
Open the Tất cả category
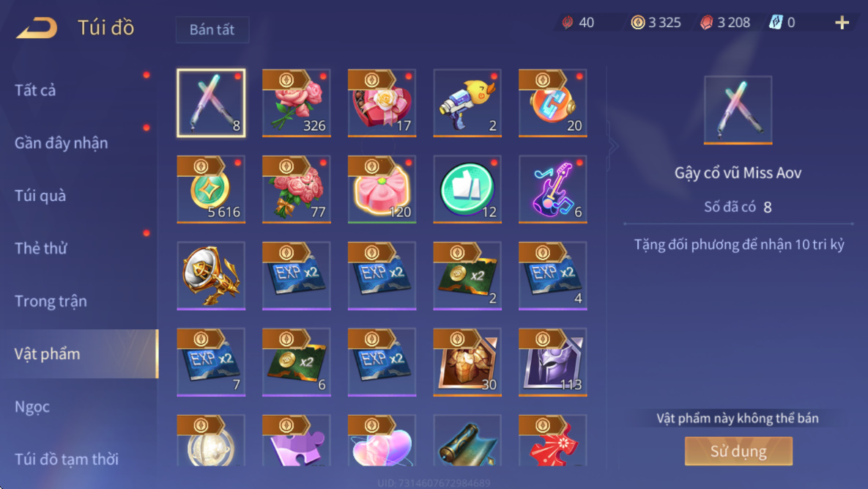click(35, 90)
